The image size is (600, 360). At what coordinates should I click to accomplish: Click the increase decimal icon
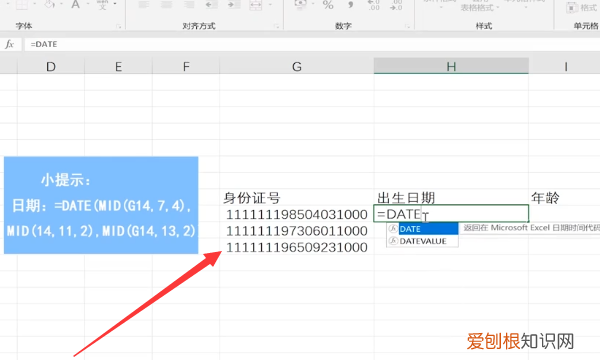click(373, 5)
